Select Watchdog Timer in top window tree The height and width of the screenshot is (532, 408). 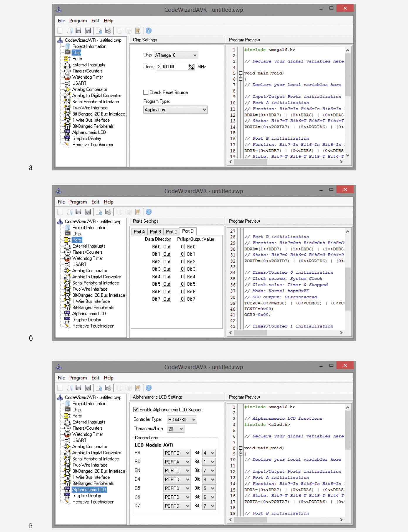pos(88,77)
